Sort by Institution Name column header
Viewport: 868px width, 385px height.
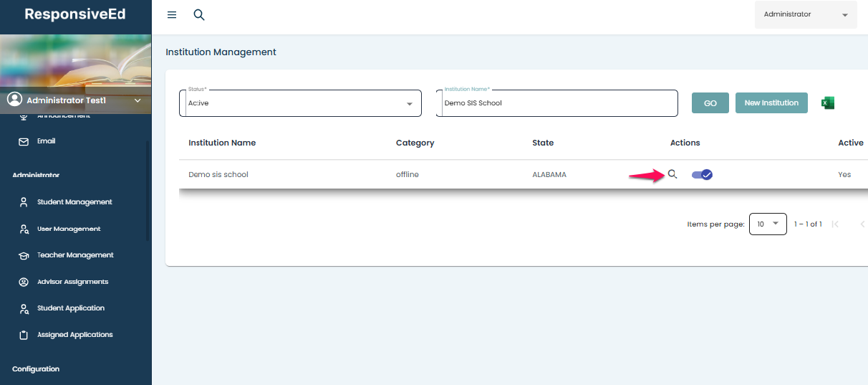point(222,143)
